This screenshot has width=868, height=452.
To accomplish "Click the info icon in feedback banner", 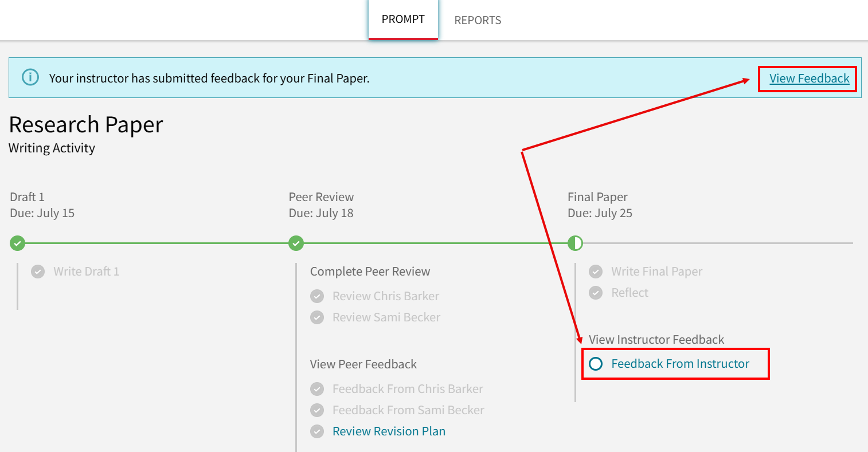I will 30,77.
